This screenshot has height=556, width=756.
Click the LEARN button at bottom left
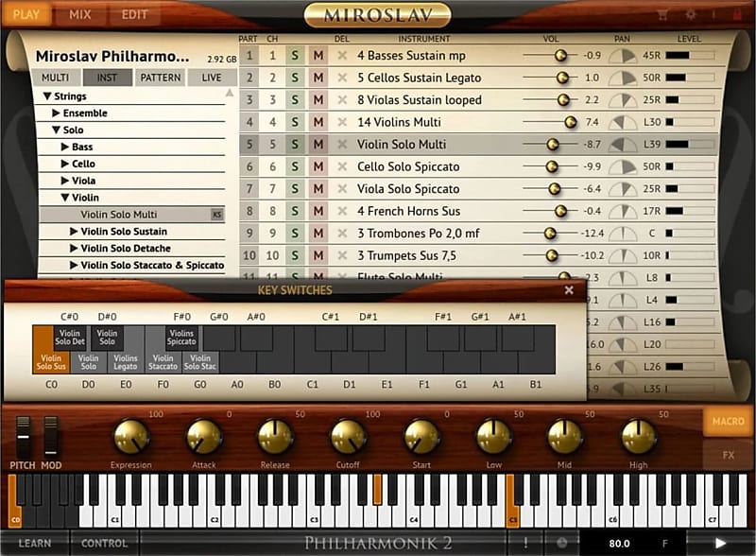[36, 544]
